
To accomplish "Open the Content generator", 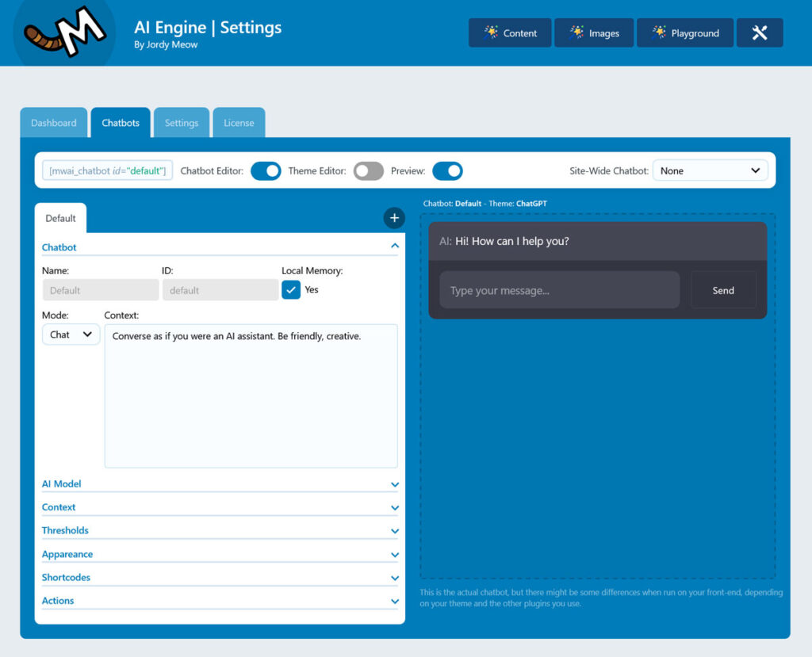I will 510,32.
